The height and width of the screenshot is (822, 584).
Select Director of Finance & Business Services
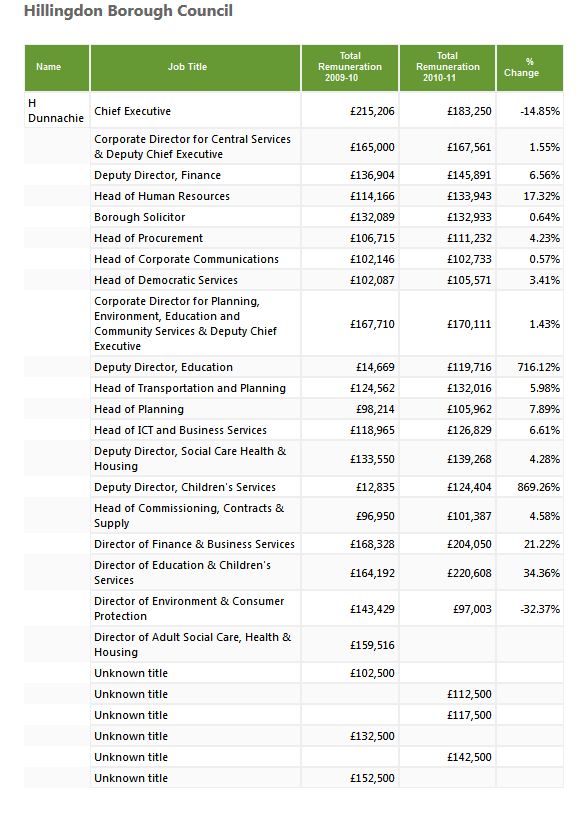coord(194,544)
